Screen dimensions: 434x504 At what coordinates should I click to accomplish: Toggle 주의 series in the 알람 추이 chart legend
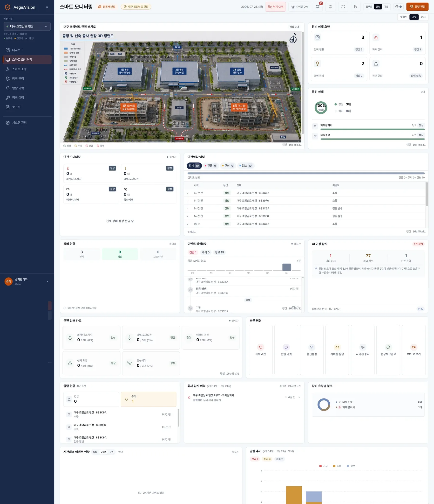point(337,466)
